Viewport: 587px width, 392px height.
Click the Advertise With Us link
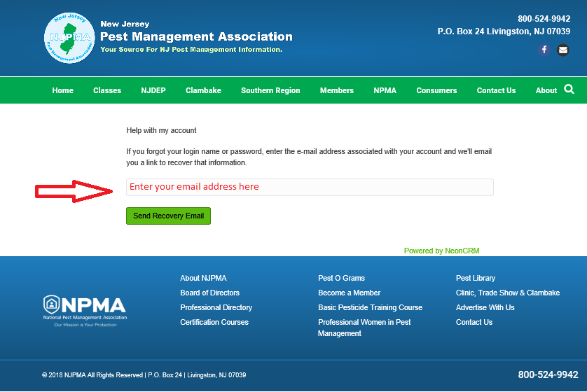[485, 307]
